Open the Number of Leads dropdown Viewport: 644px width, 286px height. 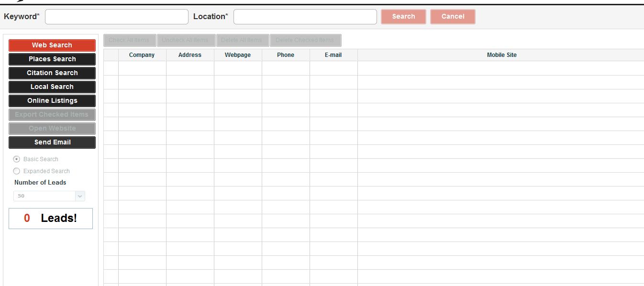coord(79,196)
